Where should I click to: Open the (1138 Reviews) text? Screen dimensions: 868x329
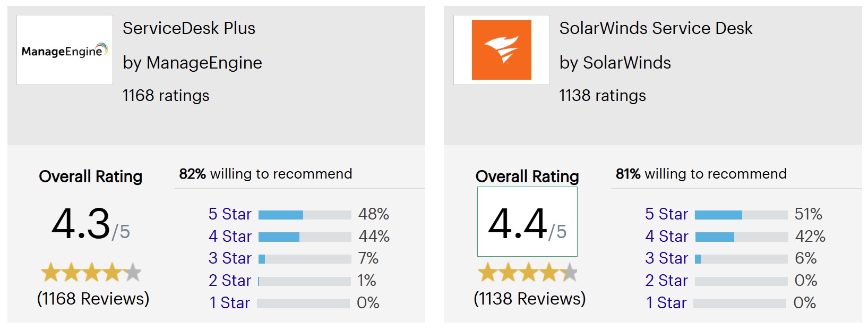[529, 299]
